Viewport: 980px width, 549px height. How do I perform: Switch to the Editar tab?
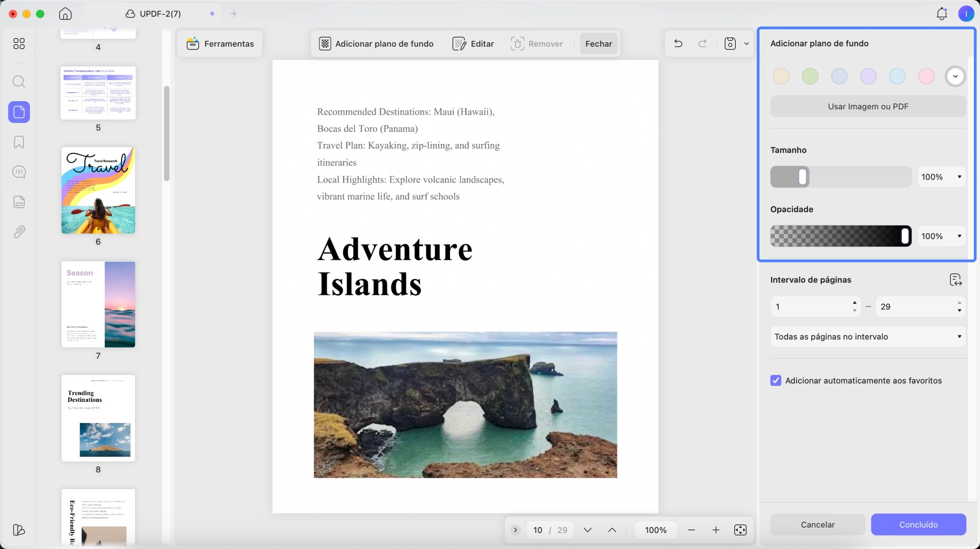coord(473,44)
